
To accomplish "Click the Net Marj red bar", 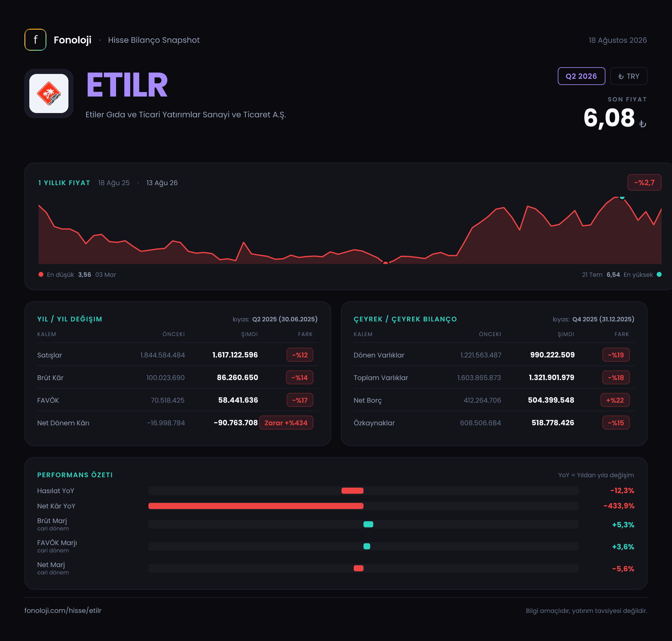I will [358, 568].
